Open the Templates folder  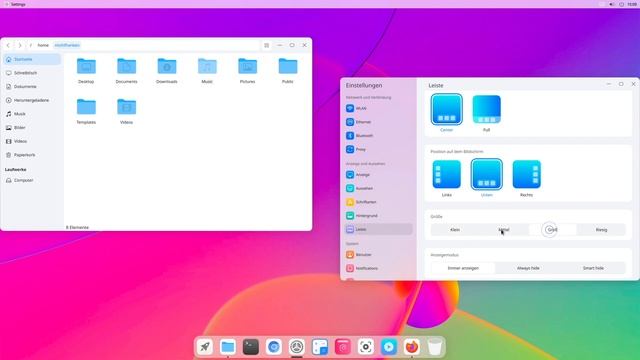86,111
